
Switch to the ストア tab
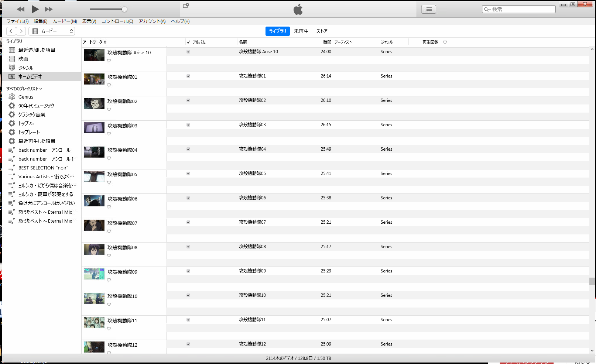pyautogui.click(x=322, y=31)
